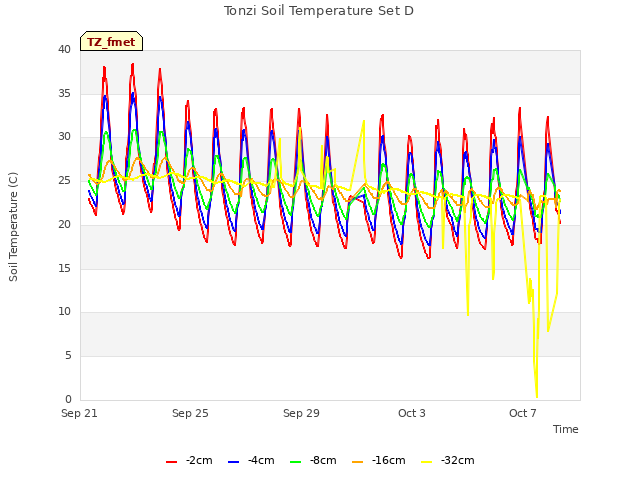Click the 40 y-axis tick label

point(64,49)
